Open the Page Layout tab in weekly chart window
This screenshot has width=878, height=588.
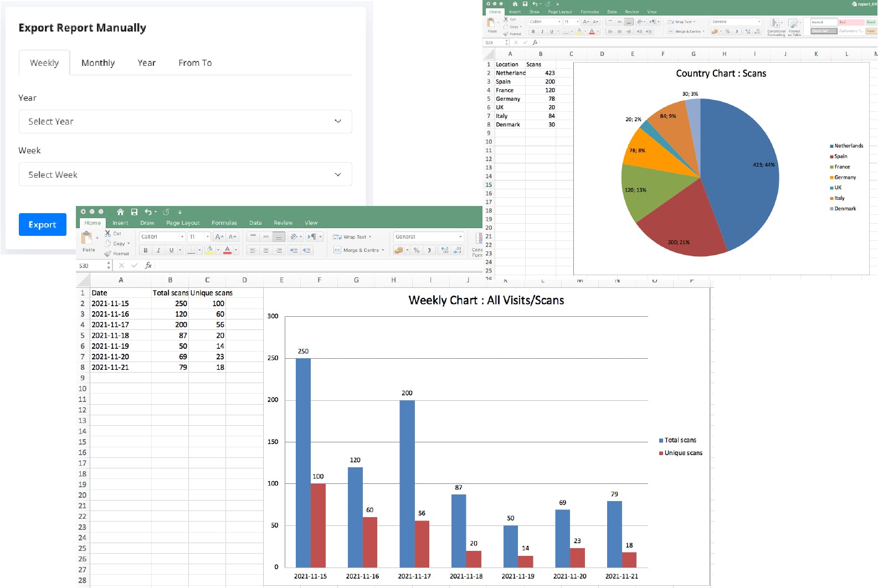pyautogui.click(x=183, y=223)
